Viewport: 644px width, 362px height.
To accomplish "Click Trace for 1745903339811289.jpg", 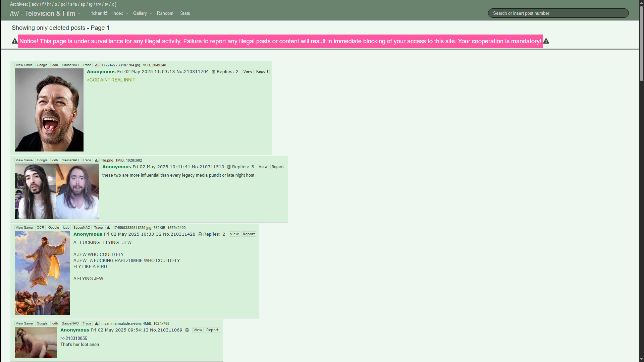I will click(98, 228).
